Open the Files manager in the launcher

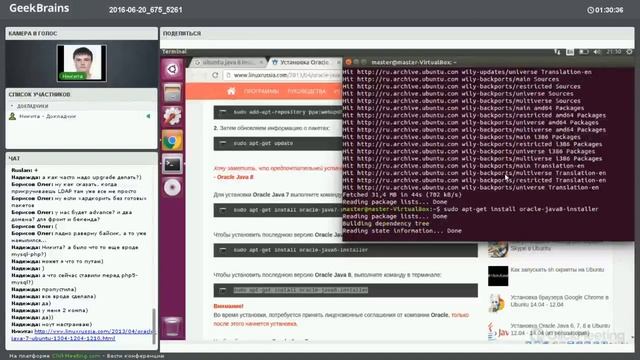[172, 93]
